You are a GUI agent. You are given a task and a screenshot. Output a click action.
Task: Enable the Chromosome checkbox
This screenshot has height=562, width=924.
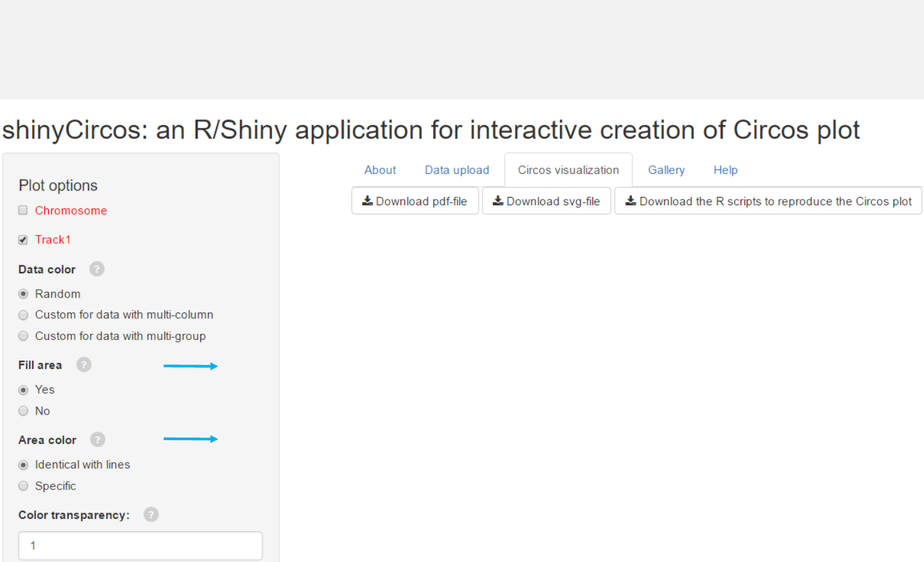(23, 210)
